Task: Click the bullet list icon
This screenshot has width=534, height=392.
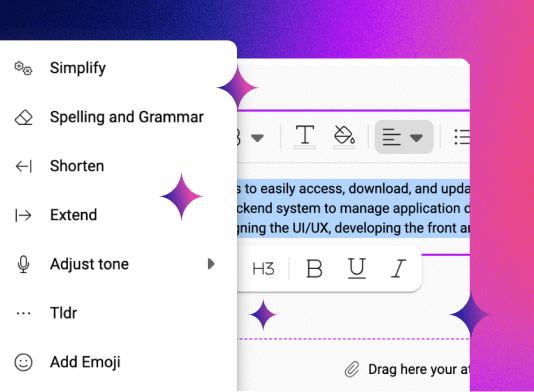Action: pyautogui.click(x=462, y=137)
